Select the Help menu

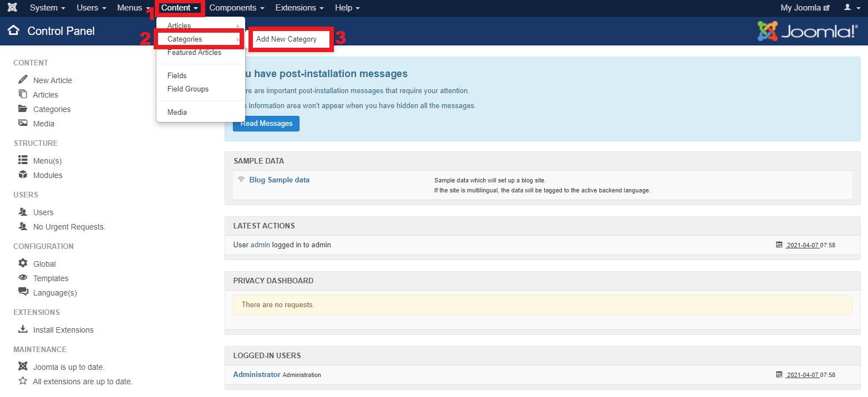(344, 8)
